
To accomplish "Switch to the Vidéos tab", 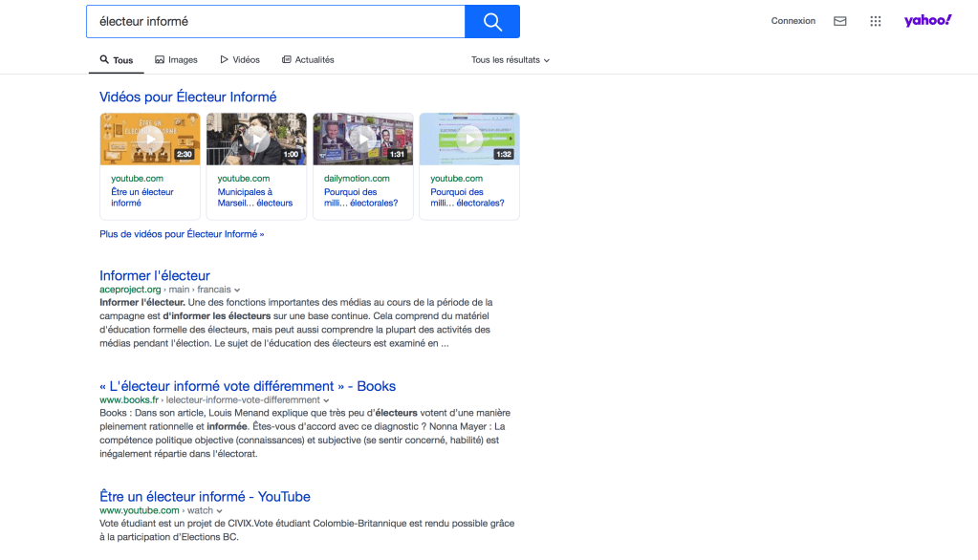I will point(240,60).
